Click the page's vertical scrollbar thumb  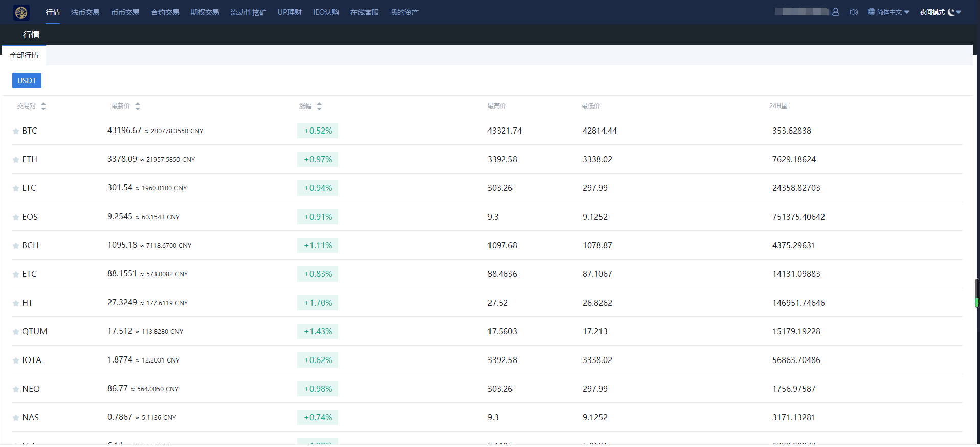tap(976, 293)
